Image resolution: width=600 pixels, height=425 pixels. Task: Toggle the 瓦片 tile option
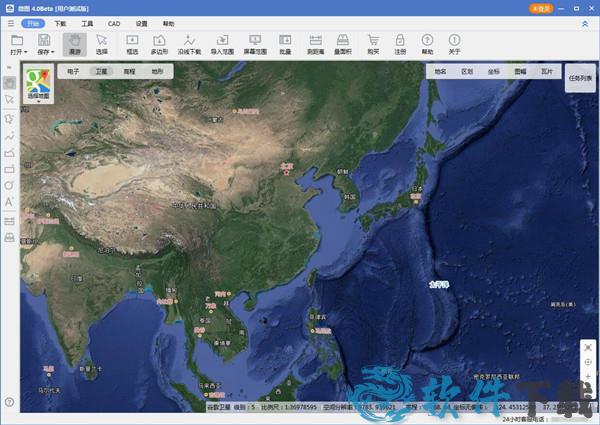pos(547,72)
